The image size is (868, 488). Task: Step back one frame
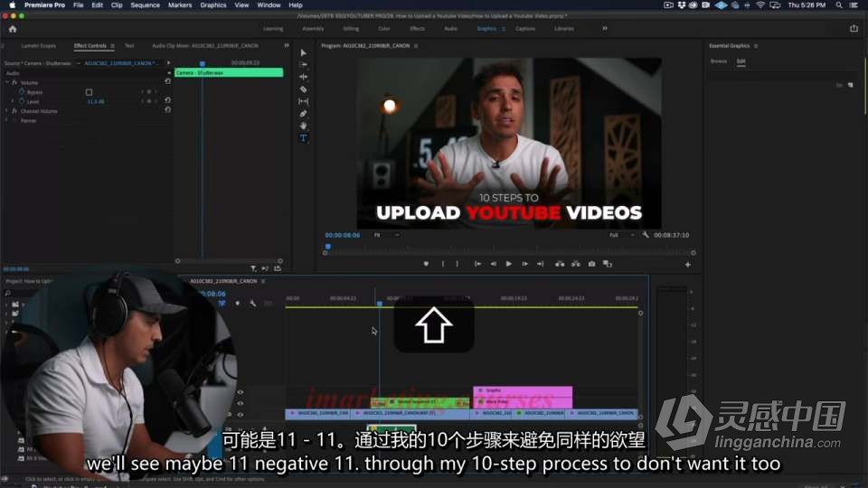tap(494, 264)
